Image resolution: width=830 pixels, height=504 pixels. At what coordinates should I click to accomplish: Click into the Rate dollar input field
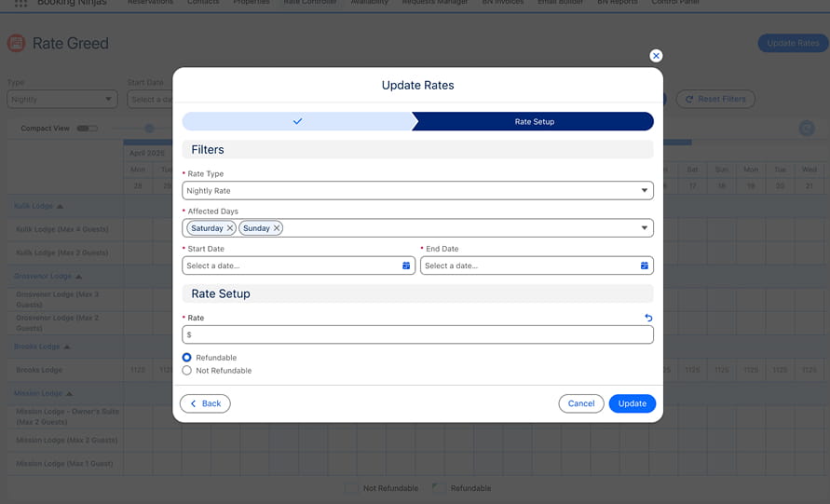click(417, 334)
